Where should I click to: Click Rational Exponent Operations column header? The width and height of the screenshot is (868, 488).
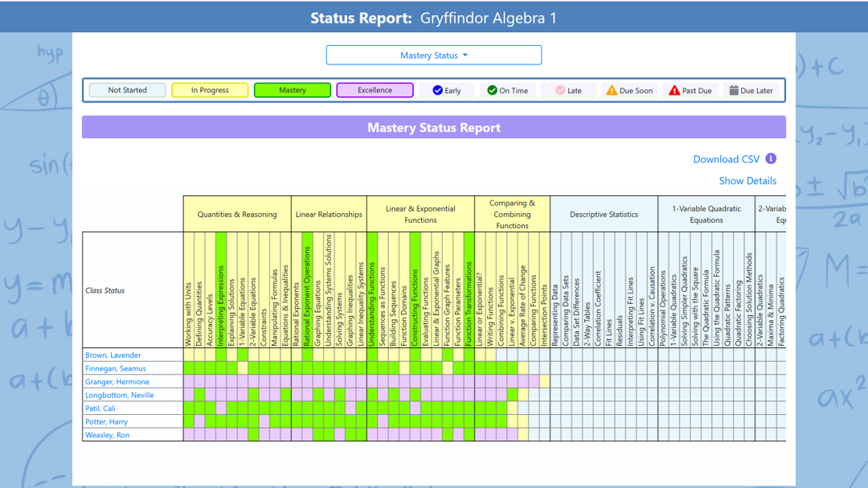click(x=307, y=289)
